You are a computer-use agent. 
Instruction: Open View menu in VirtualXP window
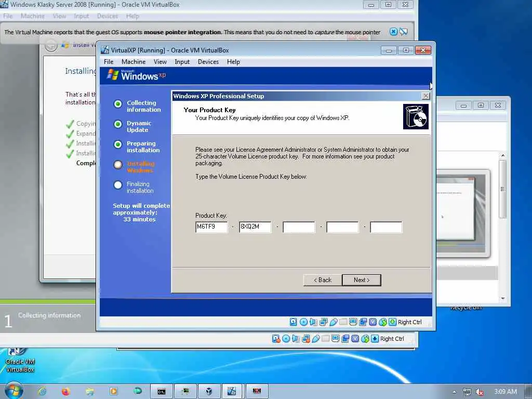point(160,62)
